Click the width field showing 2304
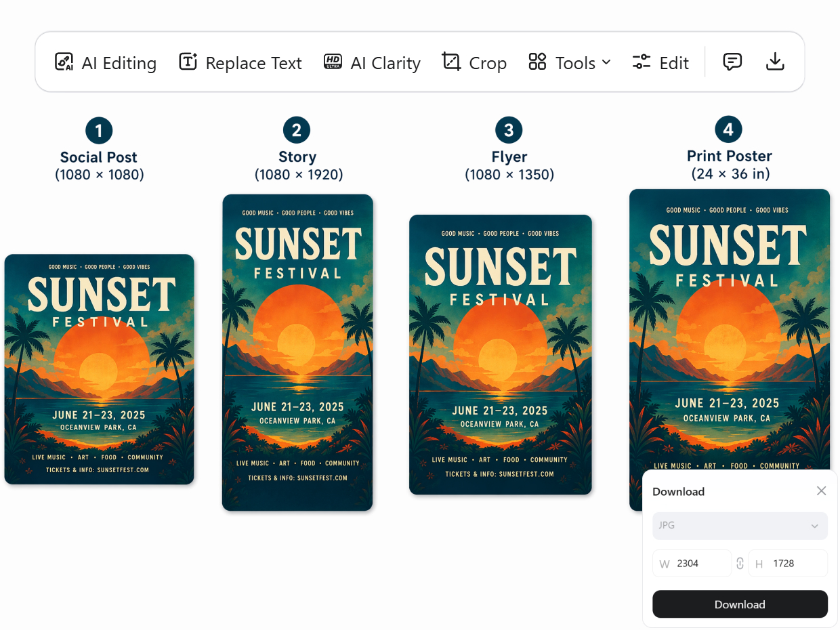Screen dimensions: 840x630 [692, 563]
